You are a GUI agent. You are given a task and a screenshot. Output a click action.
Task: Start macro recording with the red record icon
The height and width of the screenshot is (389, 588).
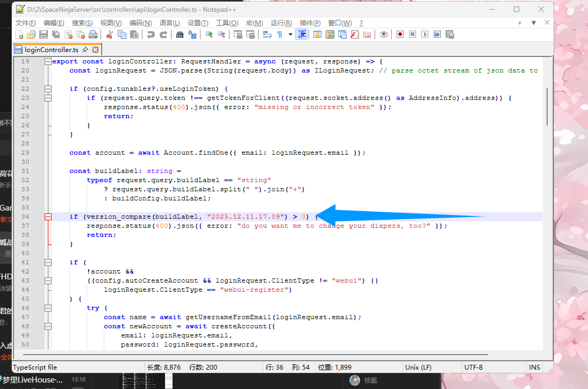click(400, 34)
